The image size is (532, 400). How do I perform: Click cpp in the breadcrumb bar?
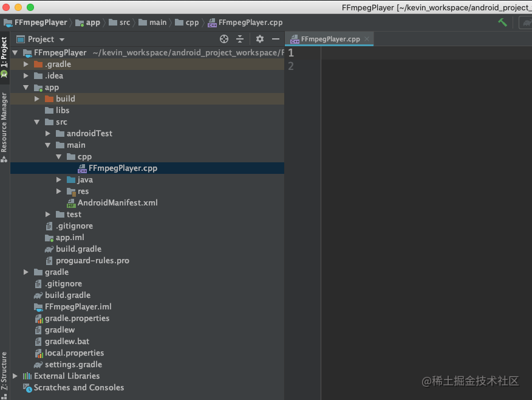click(187, 22)
